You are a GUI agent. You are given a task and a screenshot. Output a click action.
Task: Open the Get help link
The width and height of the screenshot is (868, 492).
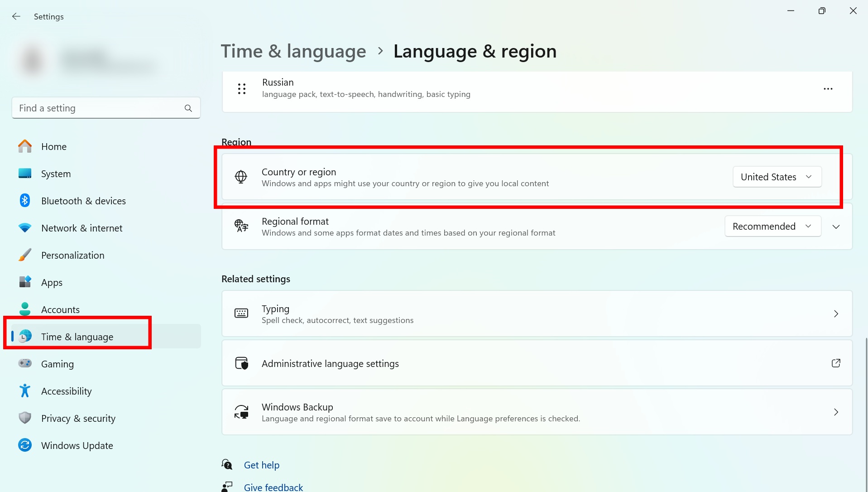point(262,465)
